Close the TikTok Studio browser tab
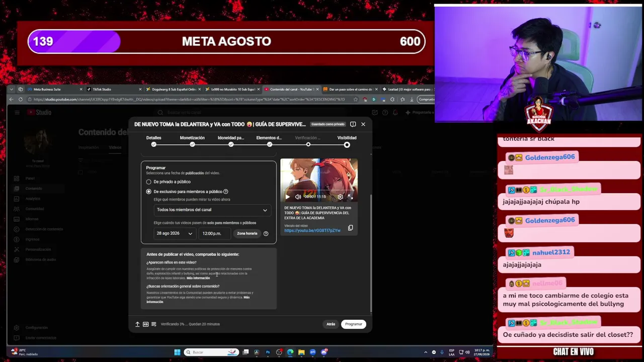Screen dimensions: 644x362 (140, 89)
